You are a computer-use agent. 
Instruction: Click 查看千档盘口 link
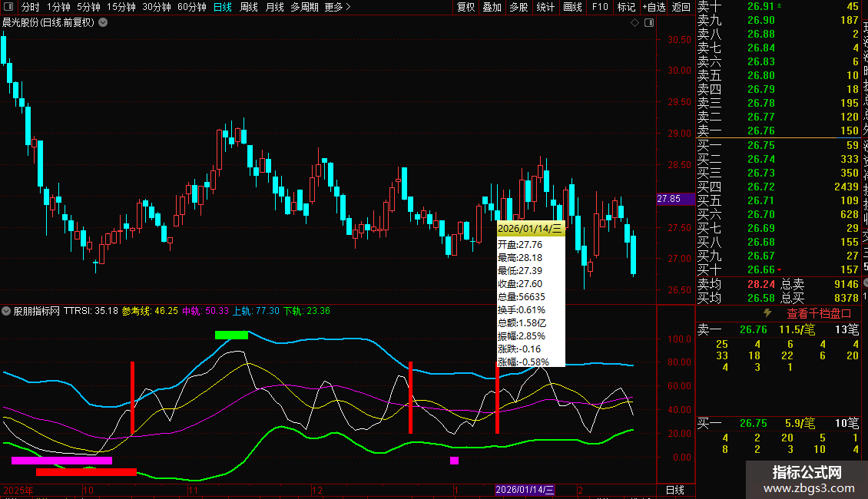[819, 313]
